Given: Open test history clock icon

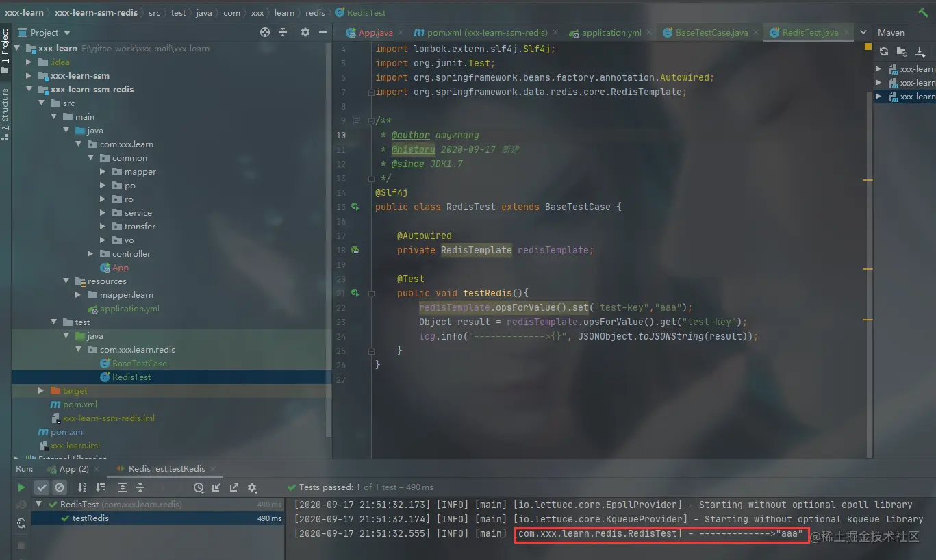Looking at the screenshot, I should [199, 487].
